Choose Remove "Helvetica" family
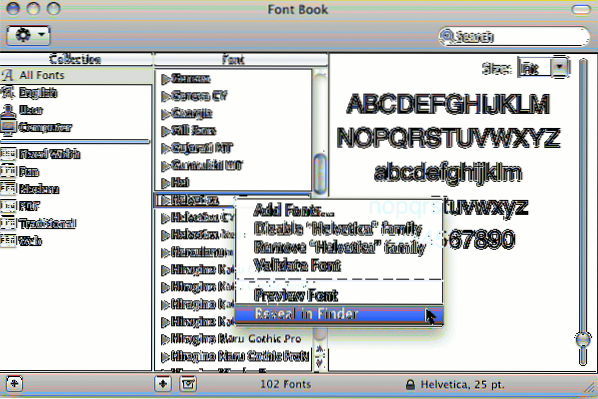598x399 pixels. [339, 247]
